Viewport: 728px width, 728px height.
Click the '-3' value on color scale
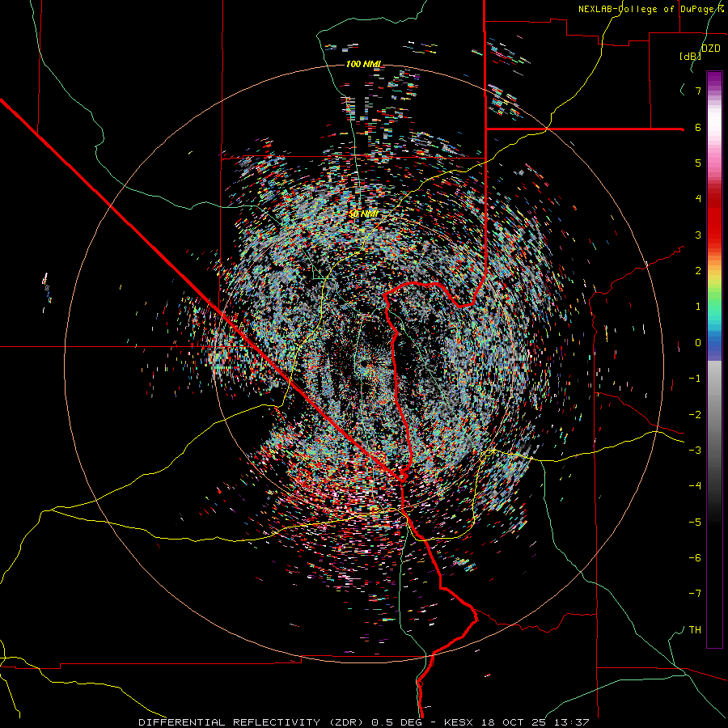[695, 451]
